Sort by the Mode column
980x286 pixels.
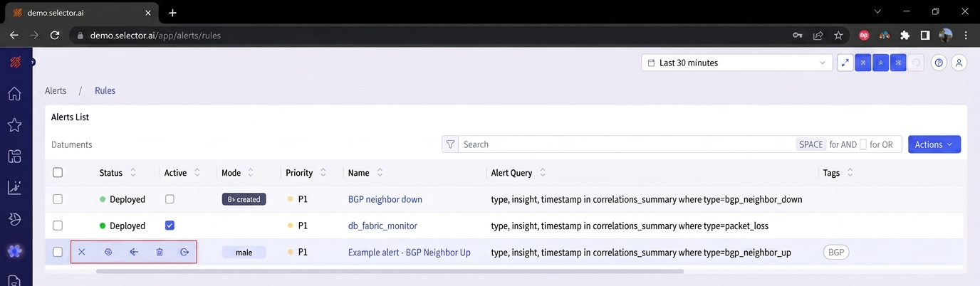pos(251,173)
